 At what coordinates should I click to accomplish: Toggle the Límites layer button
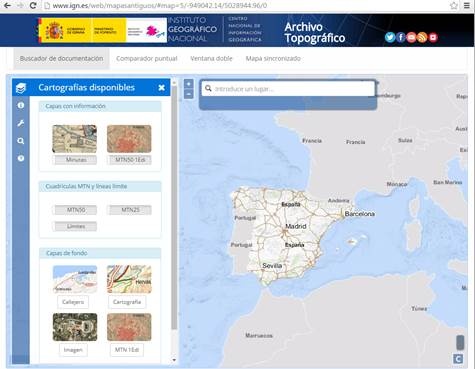pos(75,226)
